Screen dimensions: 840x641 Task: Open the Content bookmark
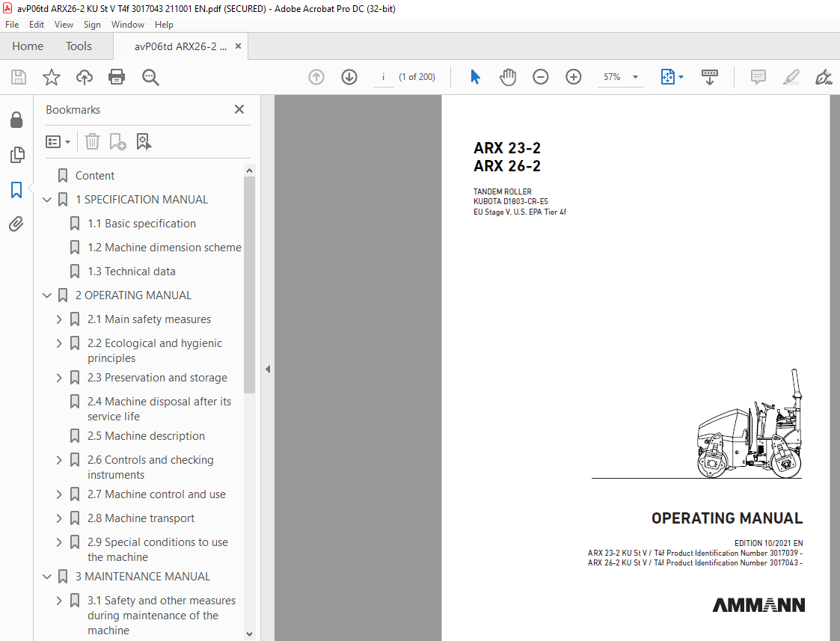pos(95,176)
